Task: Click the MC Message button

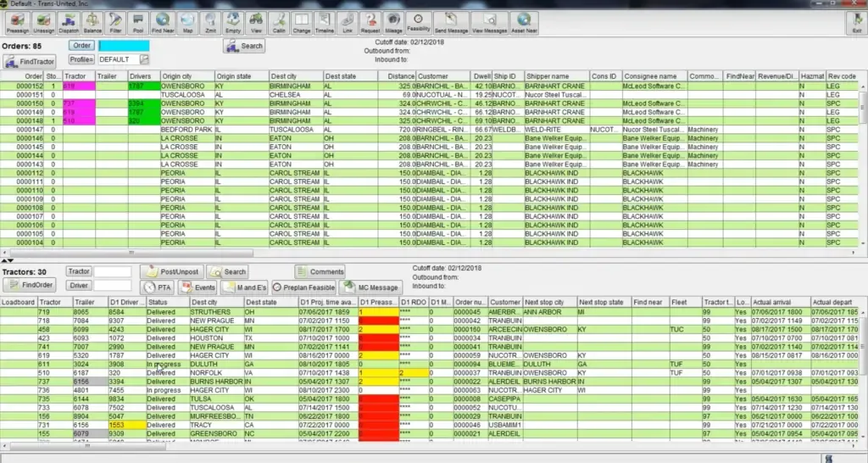Action: point(370,287)
